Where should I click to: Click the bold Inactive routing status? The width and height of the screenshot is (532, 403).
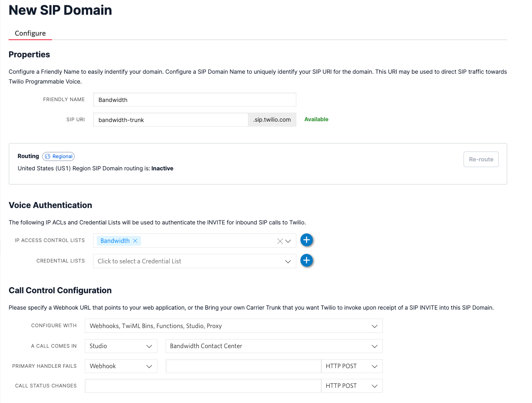click(x=162, y=168)
